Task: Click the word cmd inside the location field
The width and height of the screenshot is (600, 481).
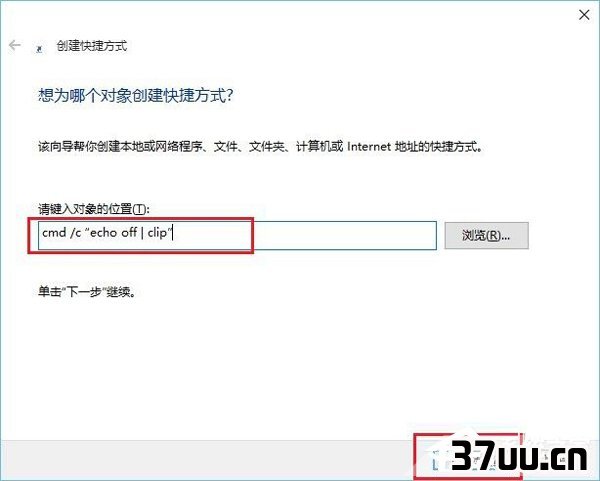Action: click(54, 232)
